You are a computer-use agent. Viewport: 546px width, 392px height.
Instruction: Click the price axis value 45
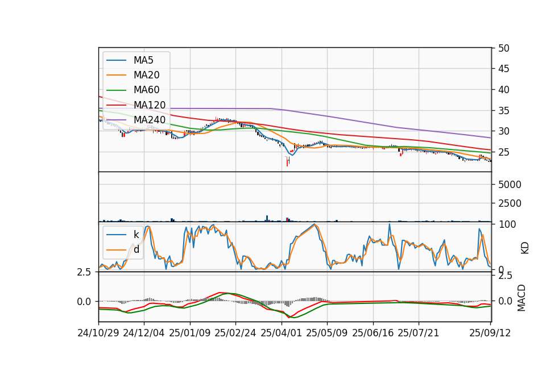click(504, 69)
